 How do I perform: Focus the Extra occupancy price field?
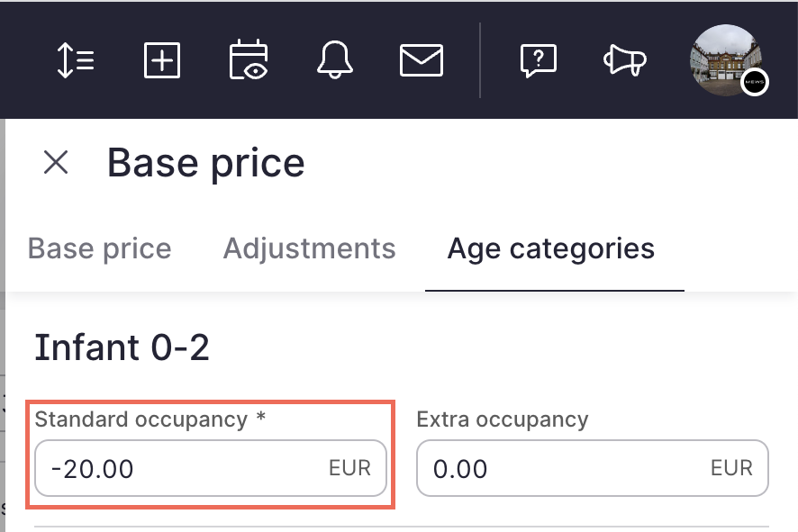tap(593, 468)
